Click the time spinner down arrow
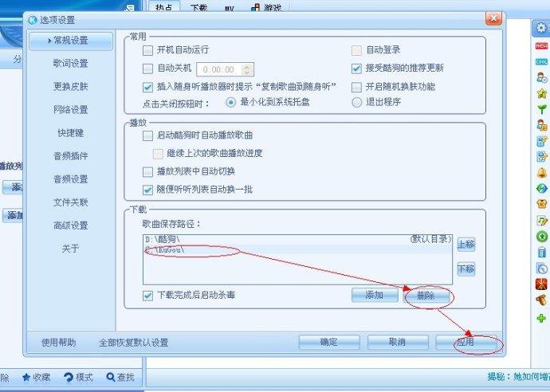This screenshot has width=550, height=392. pos(247,73)
